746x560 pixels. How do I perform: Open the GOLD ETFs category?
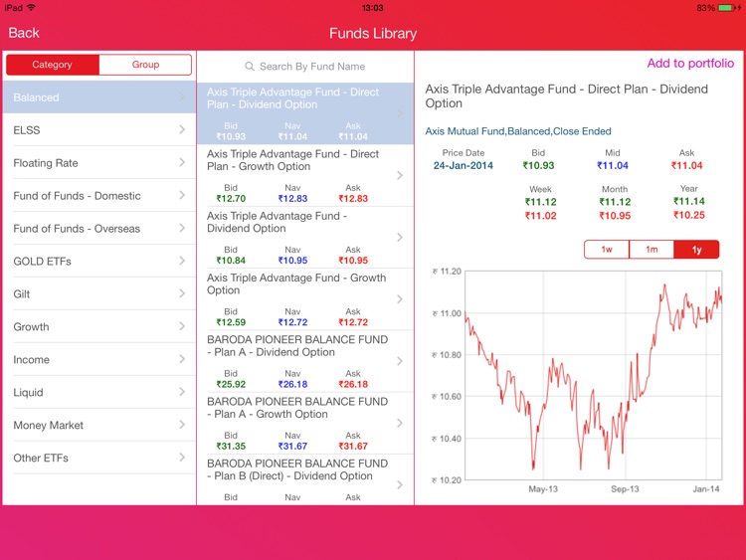98,262
